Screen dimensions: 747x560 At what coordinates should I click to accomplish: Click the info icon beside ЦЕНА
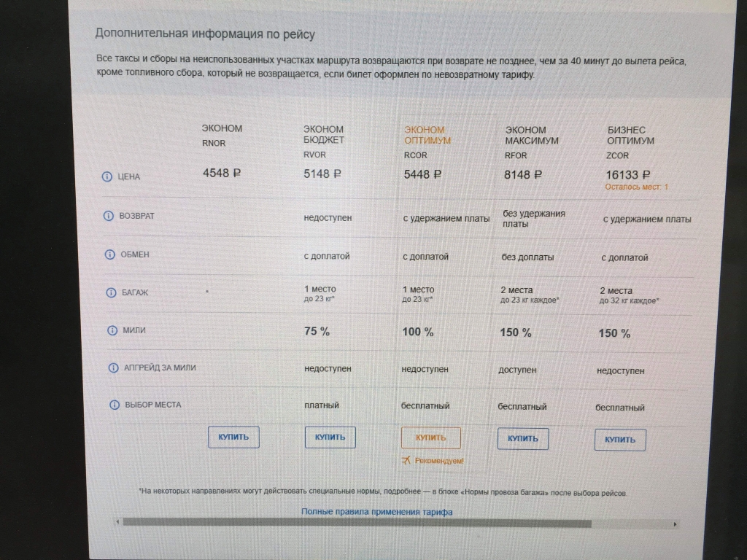107,176
